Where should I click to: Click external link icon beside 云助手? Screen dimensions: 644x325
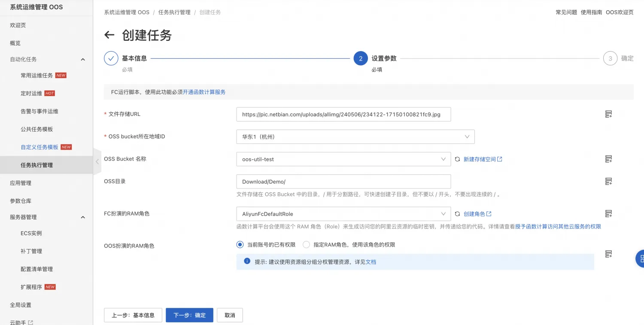point(30,322)
